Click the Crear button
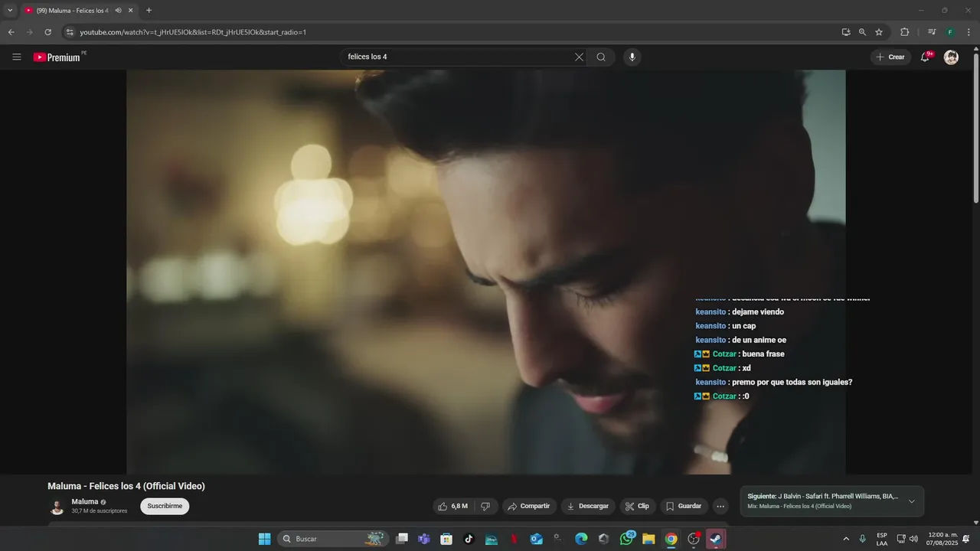Screen dimensions: 980x551 (x=890, y=57)
